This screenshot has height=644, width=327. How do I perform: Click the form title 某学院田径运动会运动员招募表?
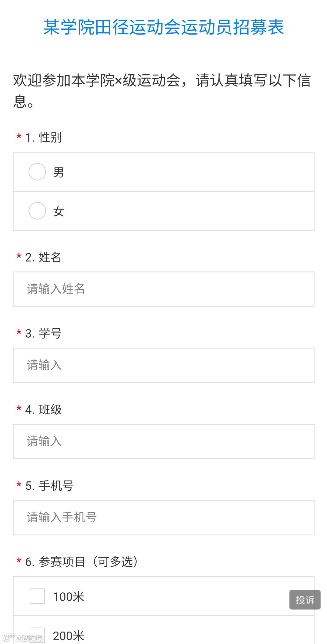click(163, 27)
